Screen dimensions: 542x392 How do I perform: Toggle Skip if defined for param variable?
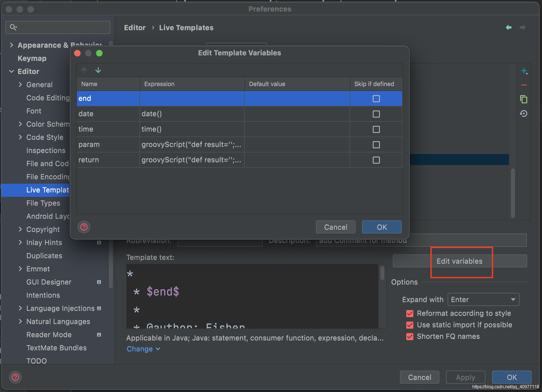[376, 144]
